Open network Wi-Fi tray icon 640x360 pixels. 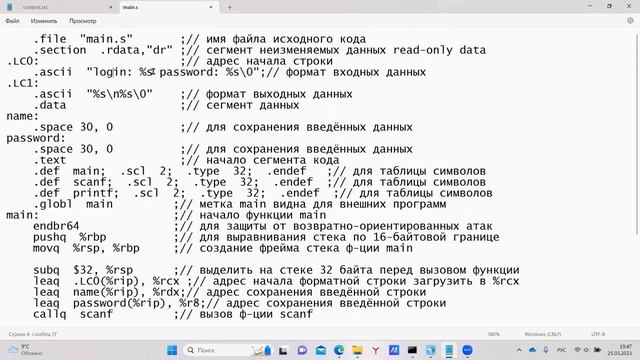[577, 350]
